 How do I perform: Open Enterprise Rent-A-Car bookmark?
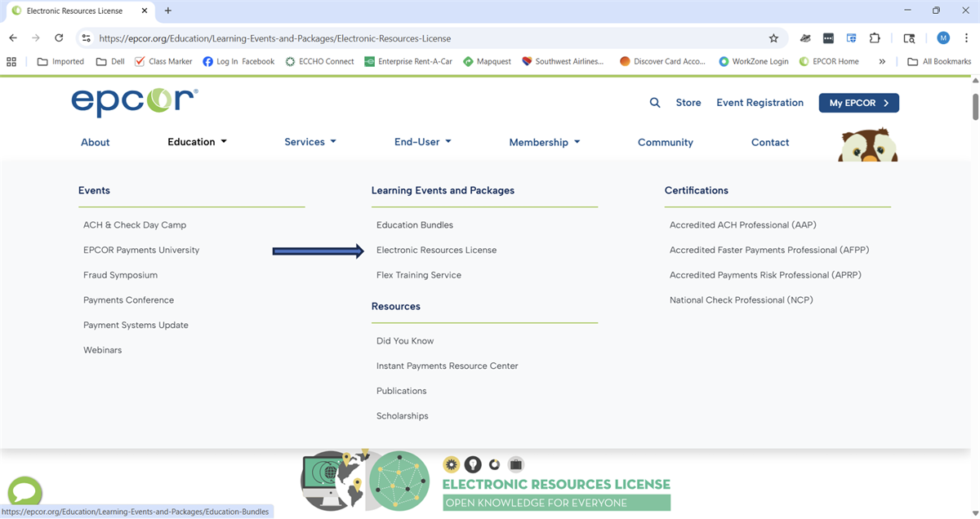tap(408, 61)
